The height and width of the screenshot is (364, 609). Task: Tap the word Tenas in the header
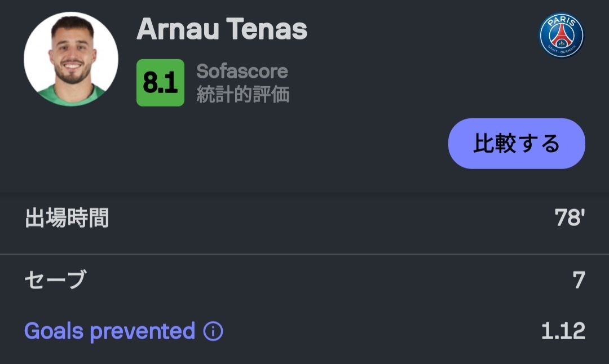click(267, 29)
